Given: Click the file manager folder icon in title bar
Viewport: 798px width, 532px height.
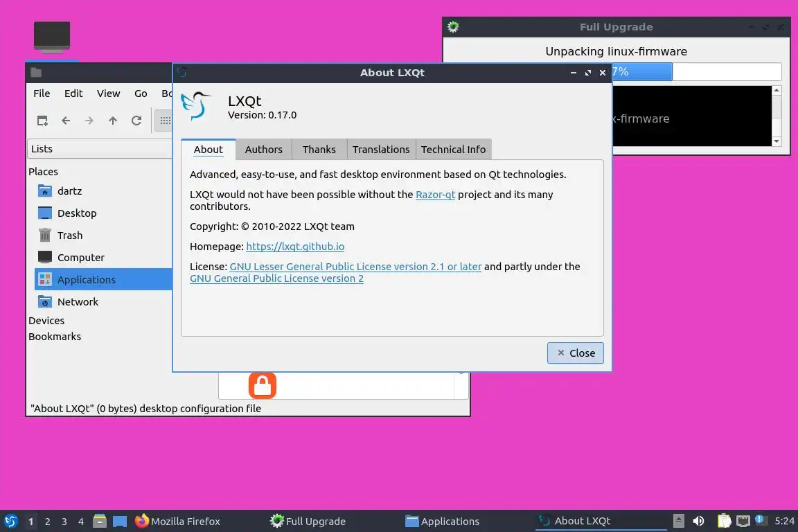Looking at the screenshot, I should tap(36, 72).
